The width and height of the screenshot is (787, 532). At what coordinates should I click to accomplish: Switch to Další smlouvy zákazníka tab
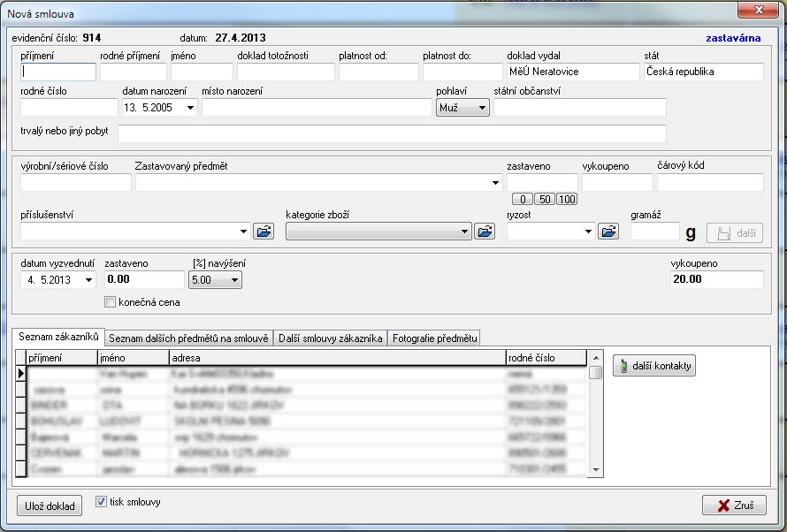[330, 338]
